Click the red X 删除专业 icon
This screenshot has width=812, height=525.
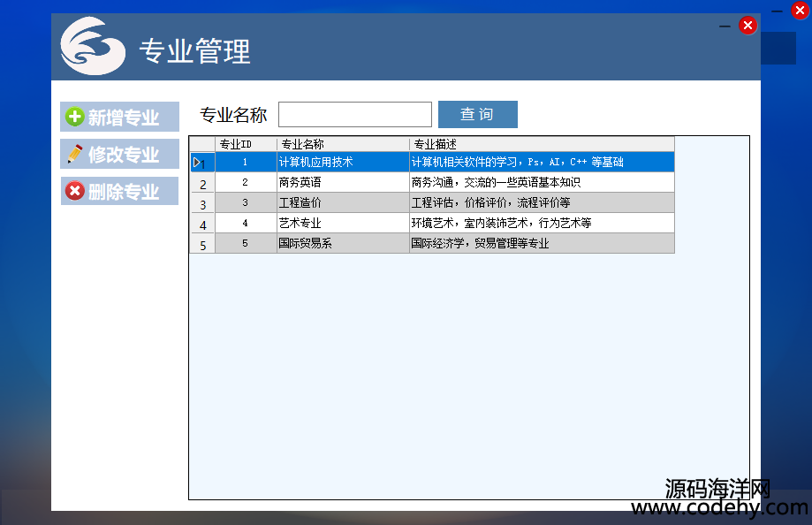coord(75,192)
